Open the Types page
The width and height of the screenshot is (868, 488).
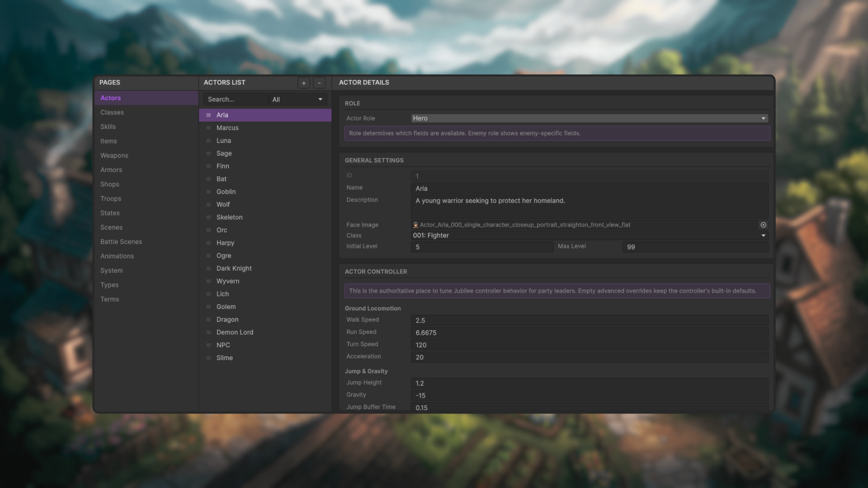click(146, 285)
